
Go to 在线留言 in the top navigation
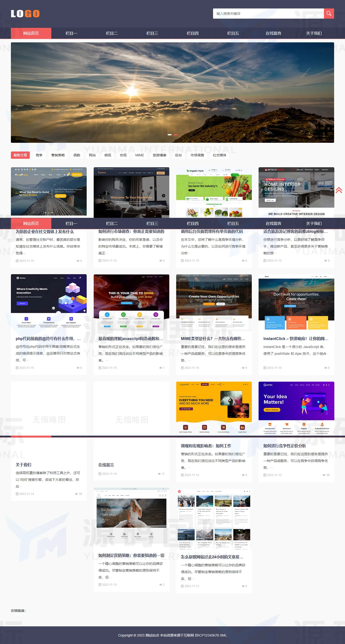coord(273,33)
